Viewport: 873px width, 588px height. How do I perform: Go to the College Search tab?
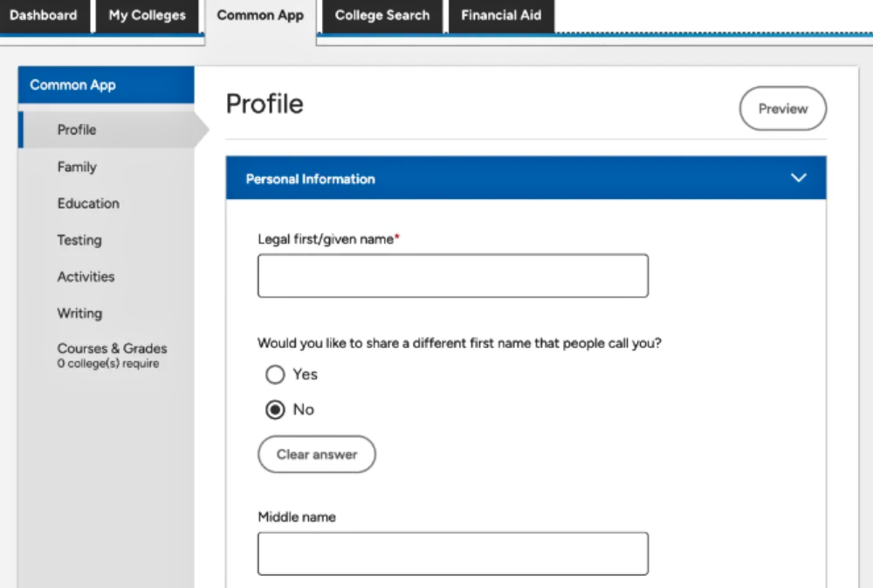pyautogui.click(x=382, y=15)
